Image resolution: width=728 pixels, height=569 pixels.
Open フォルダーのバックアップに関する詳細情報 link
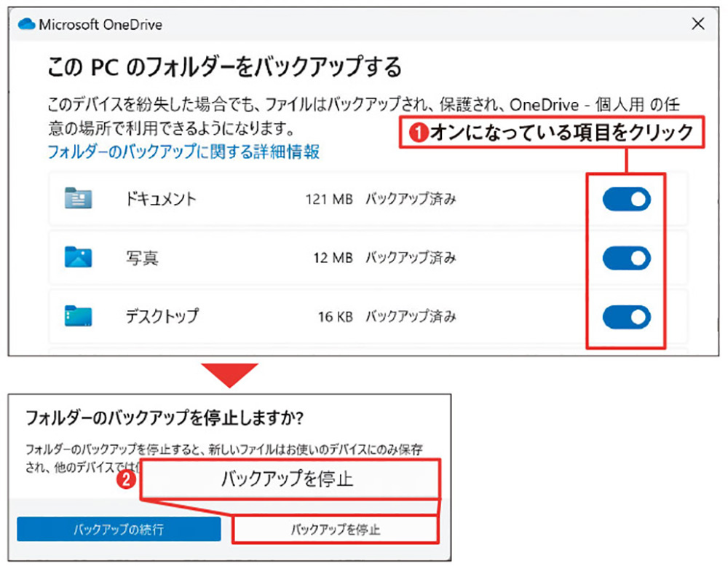pos(183,152)
